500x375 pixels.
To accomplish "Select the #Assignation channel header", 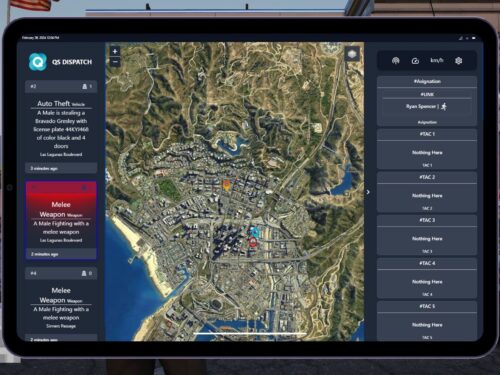I will (x=427, y=81).
